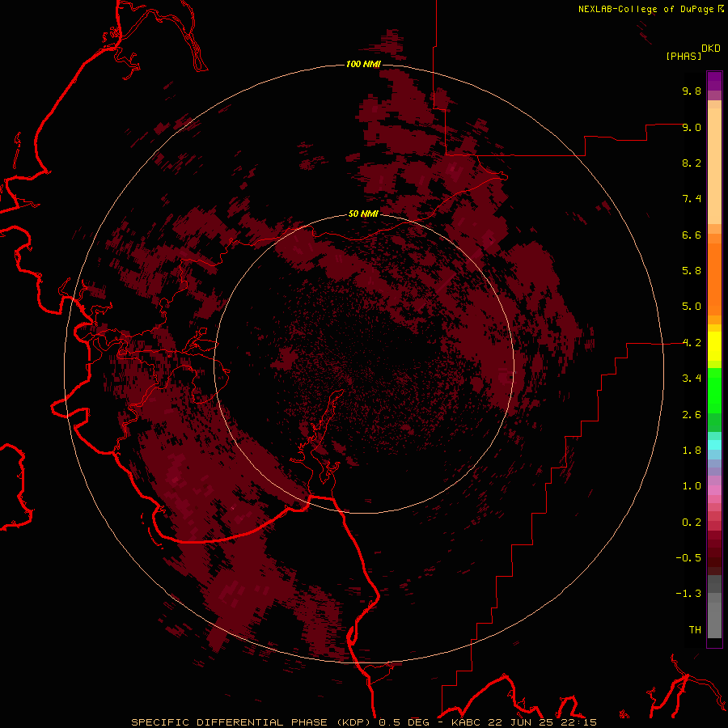Click the 100 NMI range ring label

363,64
